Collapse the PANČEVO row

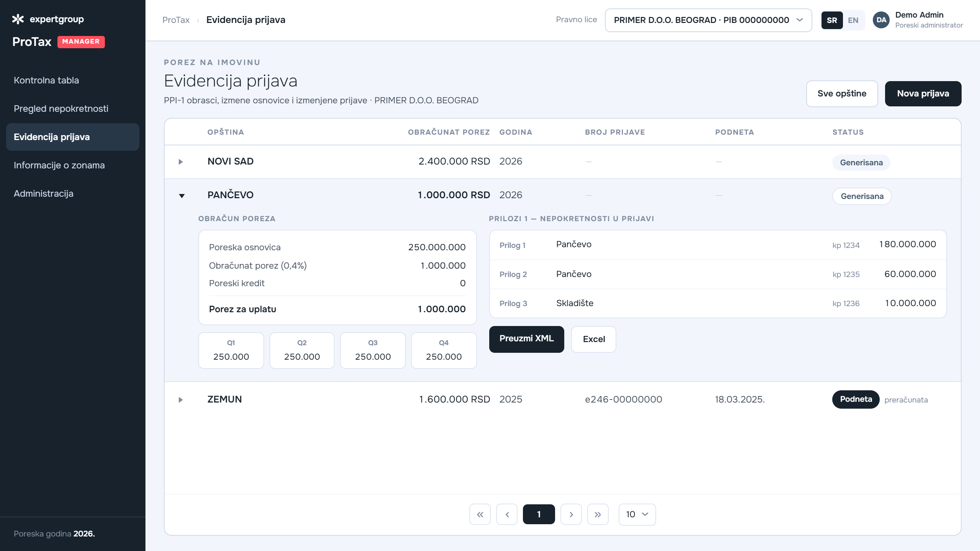pos(182,196)
